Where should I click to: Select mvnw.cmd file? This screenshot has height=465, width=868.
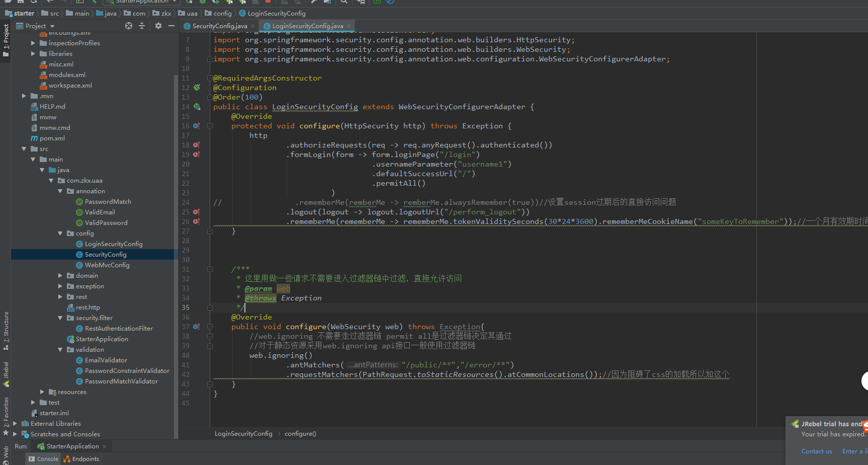pyautogui.click(x=55, y=128)
